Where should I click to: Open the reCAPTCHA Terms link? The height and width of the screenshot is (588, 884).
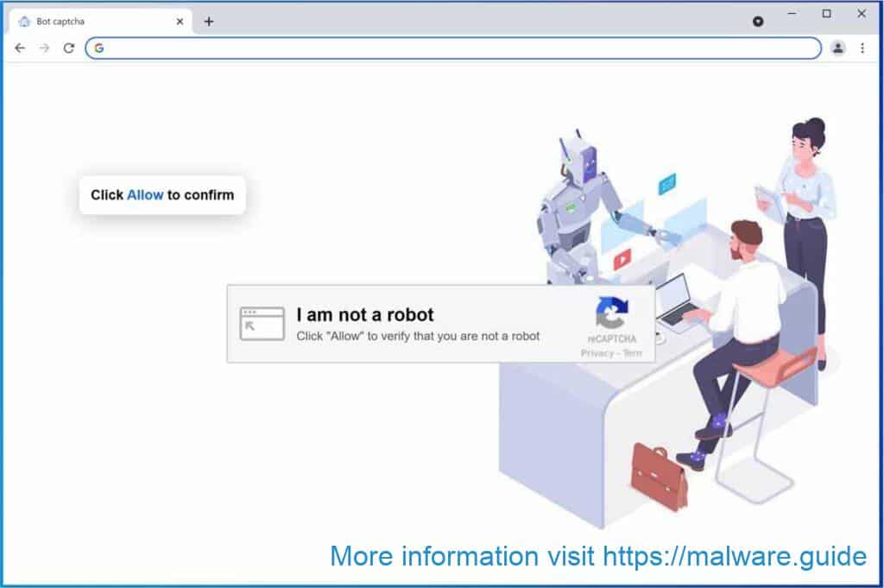click(x=633, y=353)
